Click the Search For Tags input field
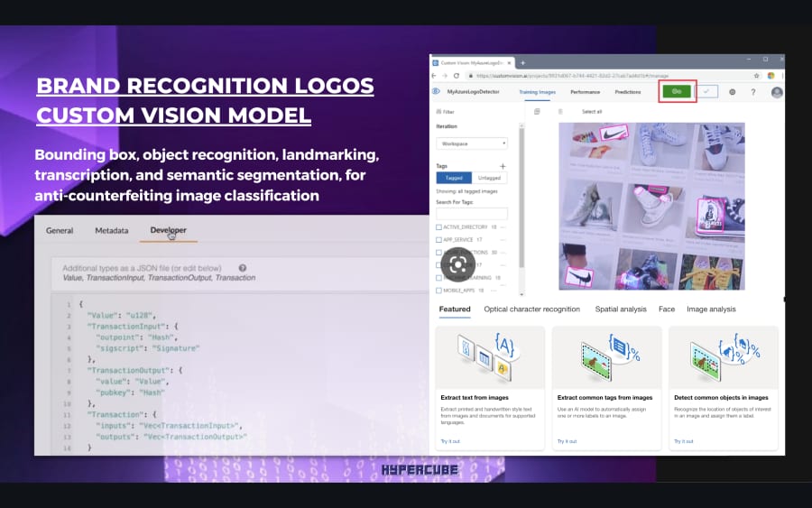The height and width of the screenshot is (508, 812). click(472, 213)
